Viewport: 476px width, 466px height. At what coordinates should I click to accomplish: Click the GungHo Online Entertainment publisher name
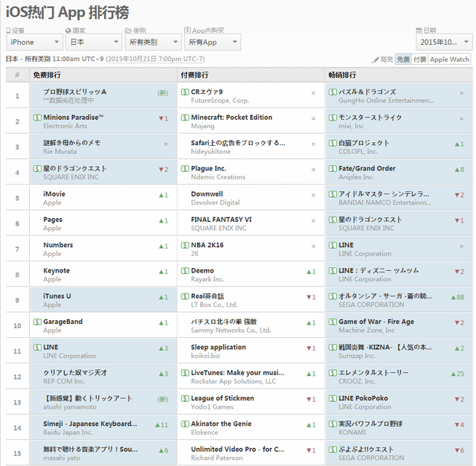tap(386, 100)
